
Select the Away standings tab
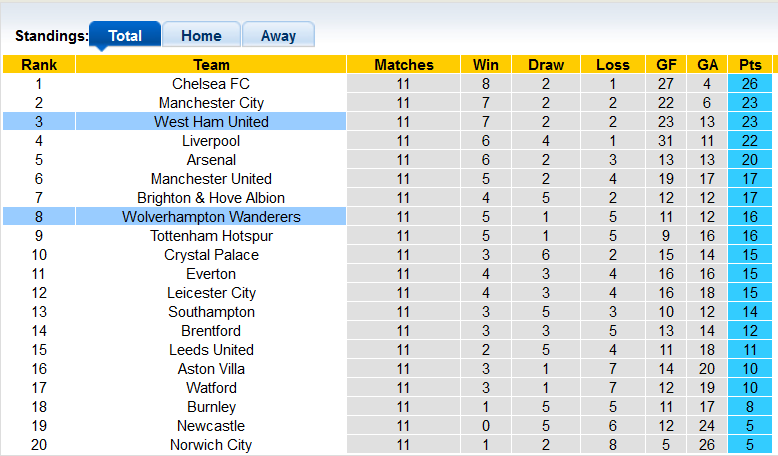tap(278, 35)
